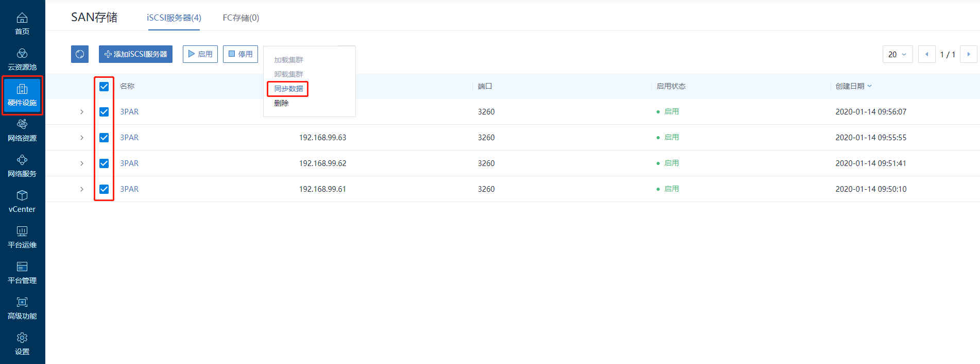Click the refresh icon button
The width and height of the screenshot is (980, 364).
tap(80, 54)
